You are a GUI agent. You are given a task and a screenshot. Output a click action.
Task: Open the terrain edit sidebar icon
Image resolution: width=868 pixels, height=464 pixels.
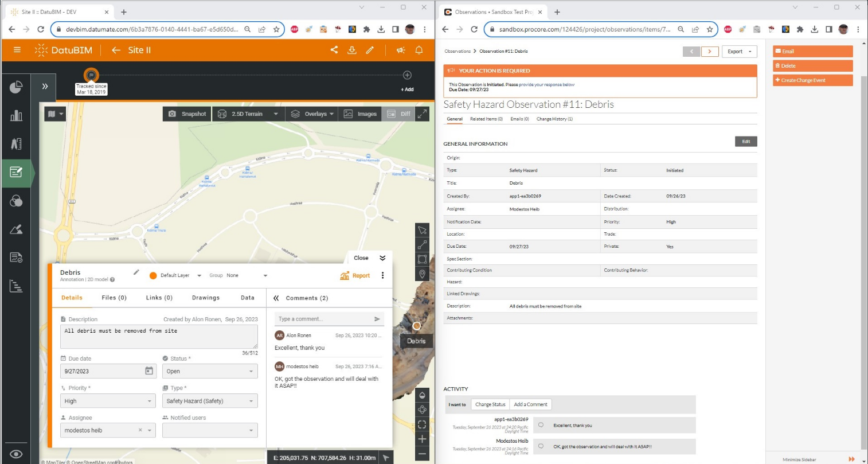click(x=16, y=229)
